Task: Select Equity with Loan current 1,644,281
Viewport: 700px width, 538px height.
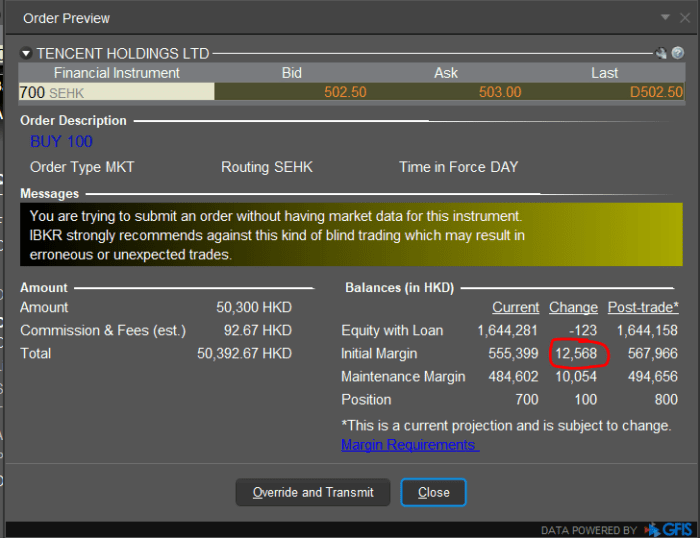Action: point(508,330)
